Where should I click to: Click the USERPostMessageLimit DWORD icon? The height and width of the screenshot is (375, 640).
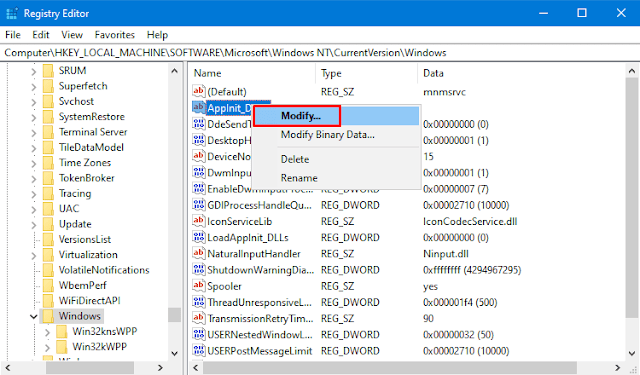click(x=199, y=351)
